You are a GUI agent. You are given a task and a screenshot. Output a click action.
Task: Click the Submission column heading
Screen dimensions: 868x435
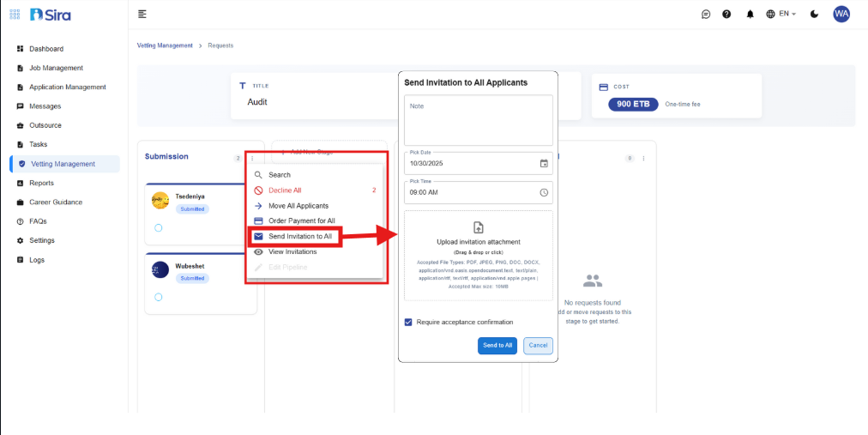(166, 157)
